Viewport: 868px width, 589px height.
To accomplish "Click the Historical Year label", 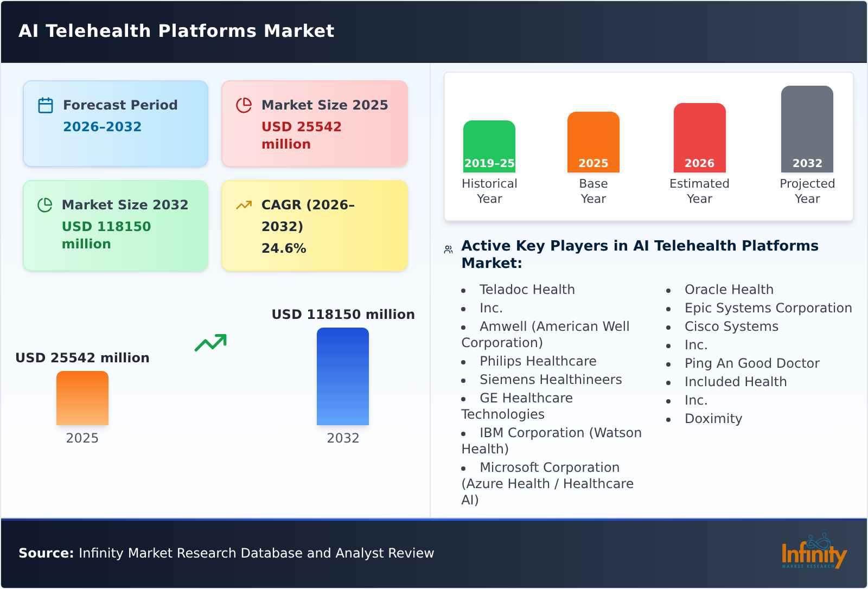I will point(489,191).
